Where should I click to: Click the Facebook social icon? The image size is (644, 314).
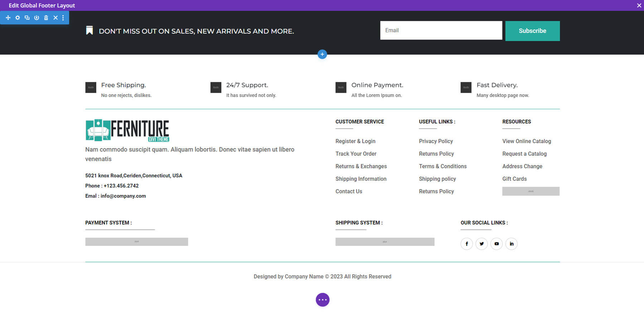(x=466, y=244)
